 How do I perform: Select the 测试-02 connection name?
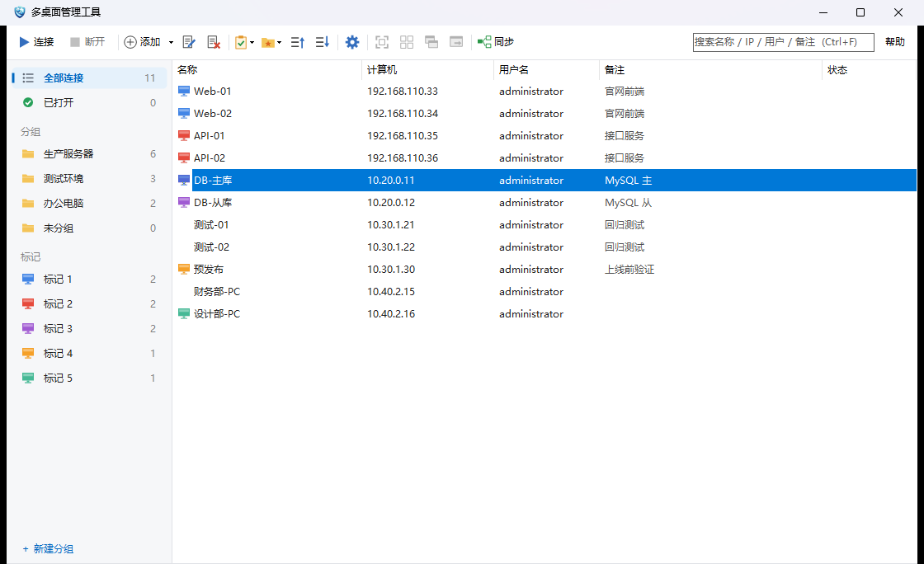211,247
